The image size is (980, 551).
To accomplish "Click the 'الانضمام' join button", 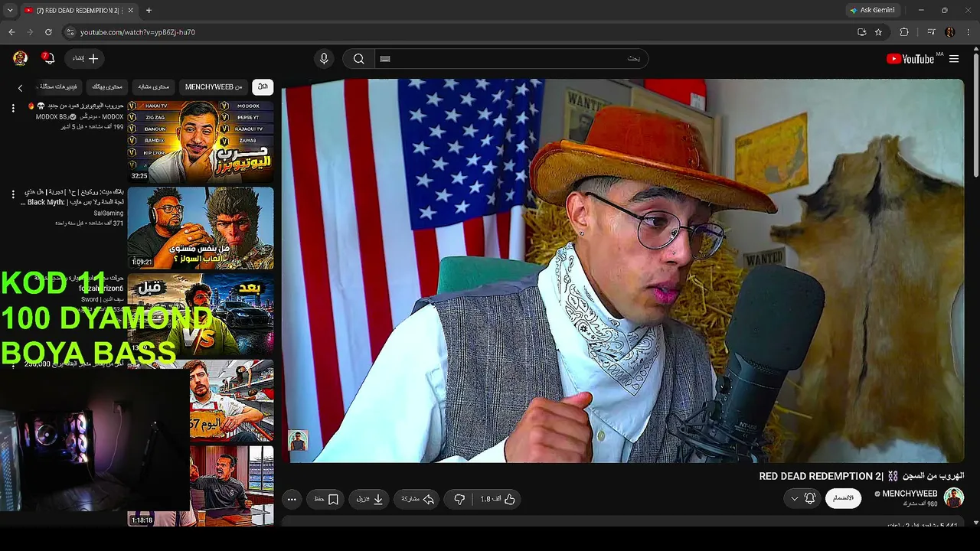I will pyautogui.click(x=843, y=498).
